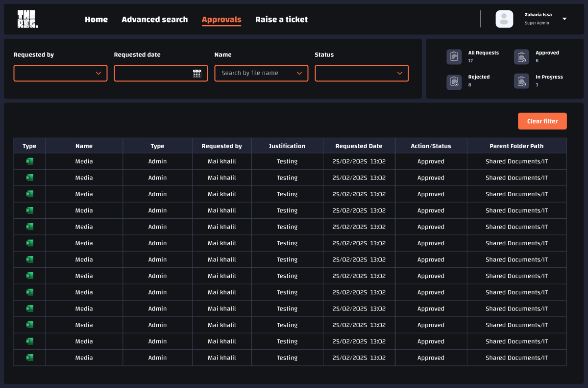Switch to the Approvals tab
This screenshot has width=588, height=388.
click(x=221, y=20)
